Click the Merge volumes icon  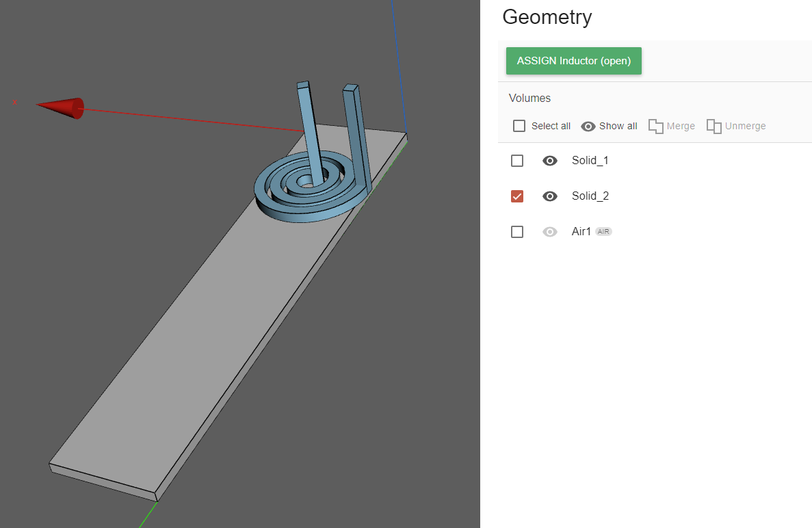pyautogui.click(x=656, y=126)
